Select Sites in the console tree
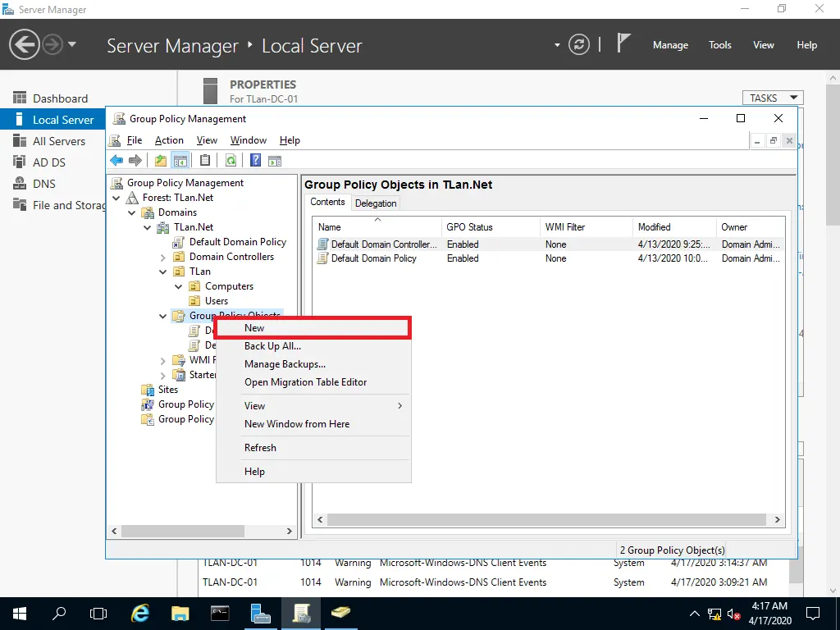The image size is (840, 630). pos(167,390)
